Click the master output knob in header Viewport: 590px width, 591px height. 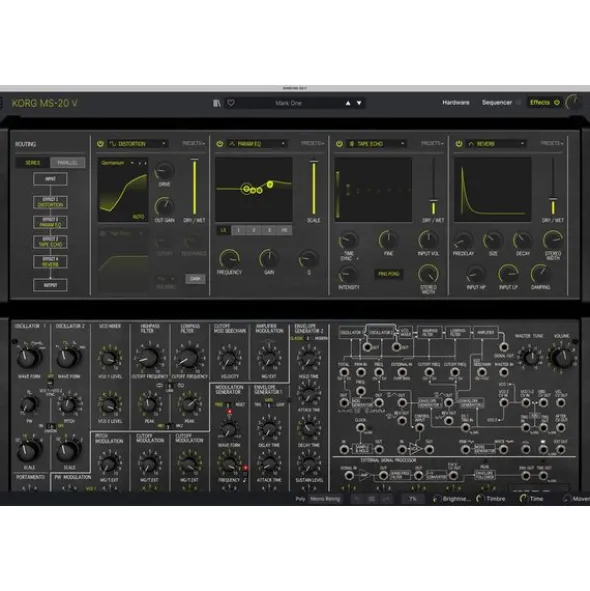coord(573,102)
